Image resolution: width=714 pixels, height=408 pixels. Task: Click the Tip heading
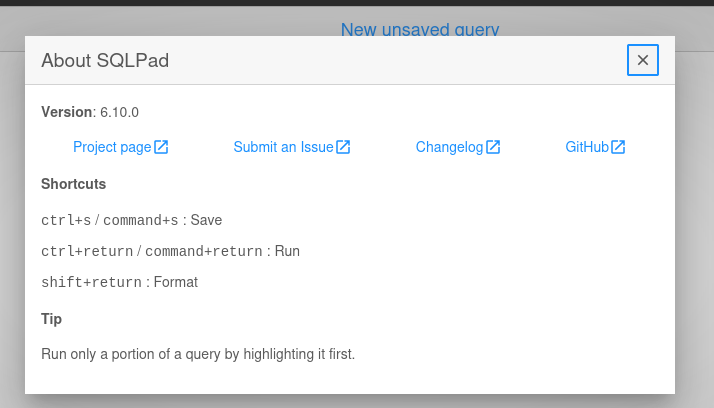coord(51,319)
